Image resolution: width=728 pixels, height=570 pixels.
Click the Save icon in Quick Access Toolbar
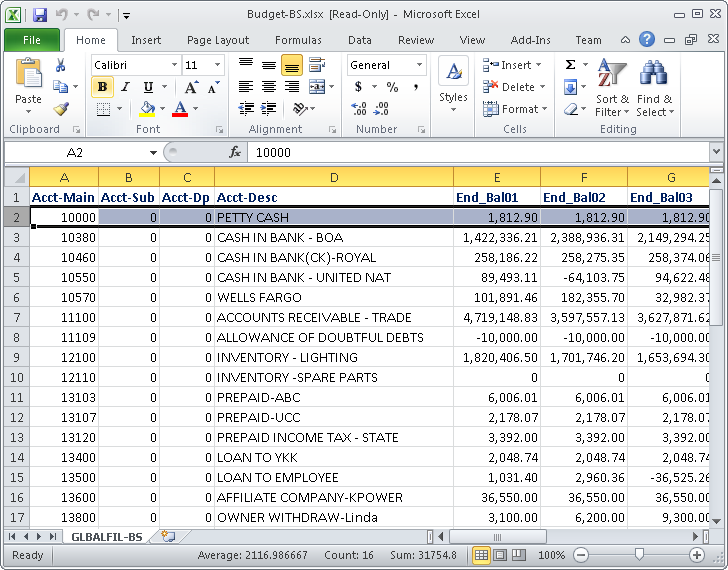(40, 15)
